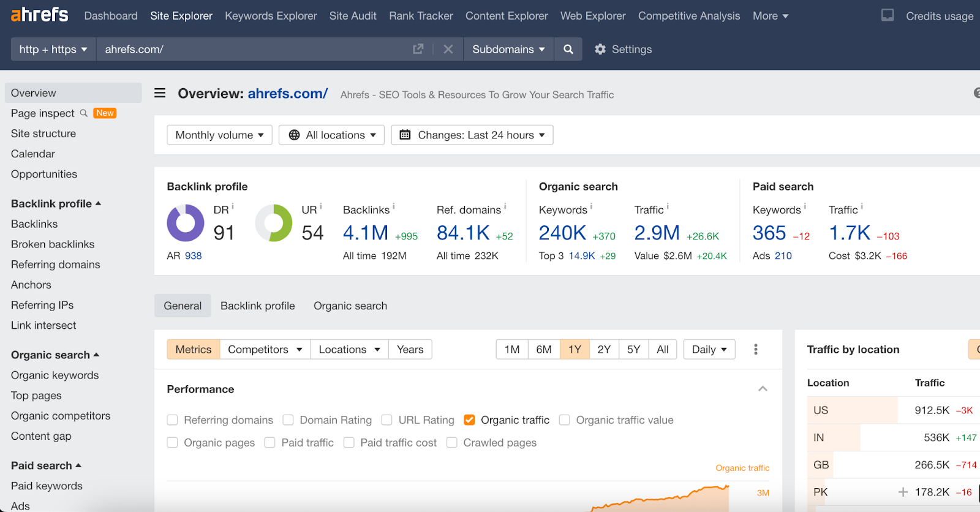Open the 240K organic keywords link

click(562, 233)
